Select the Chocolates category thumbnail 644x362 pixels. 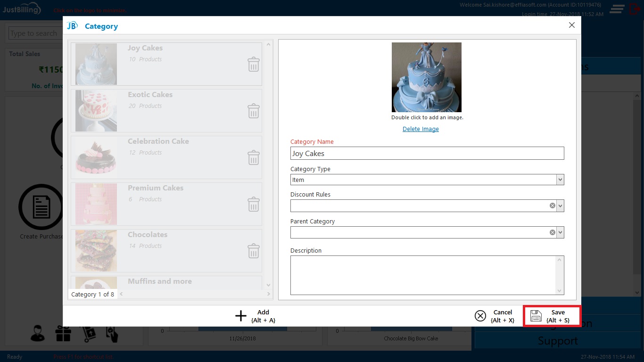pyautogui.click(x=96, y=251)
